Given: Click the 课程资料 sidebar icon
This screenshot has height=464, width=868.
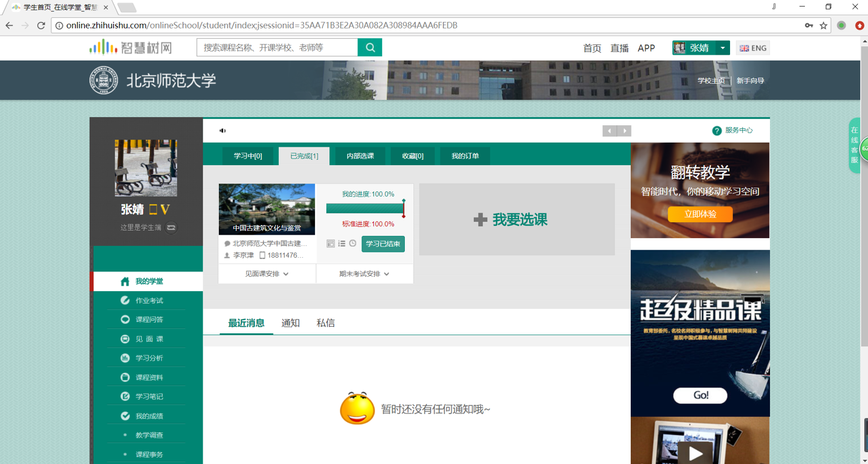Looking at the screenshot, I should pos(125,377).
